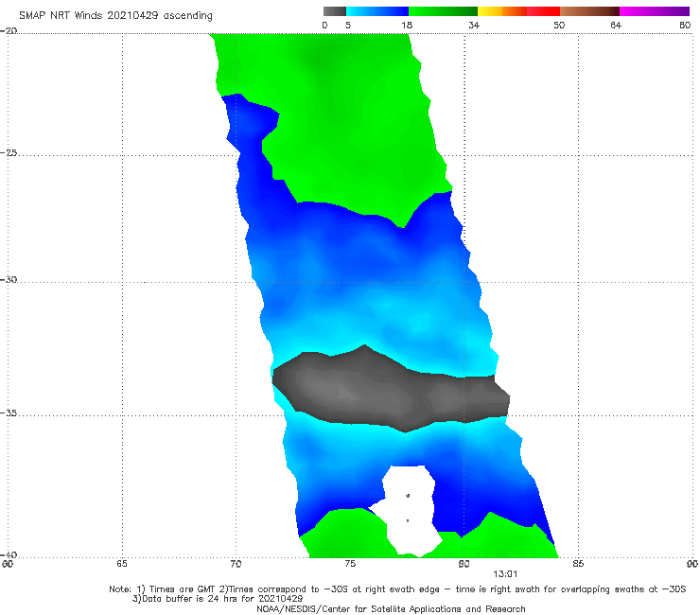This screenshot has height=615, width=700.
Task: Click longitude axis label '75'
Action: [x=350, y=564]
